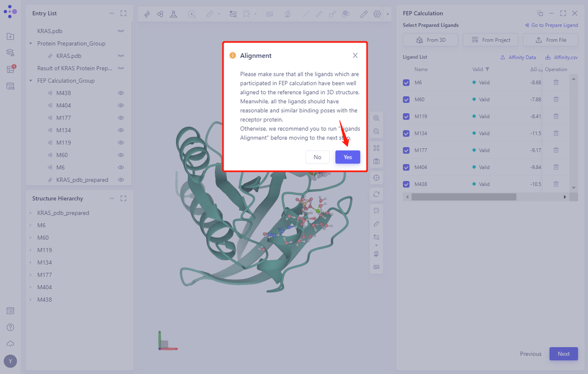Uncheck the M60 ligand checkbox
This screenshot has width=588, height=374.
(x=406, y=100)
